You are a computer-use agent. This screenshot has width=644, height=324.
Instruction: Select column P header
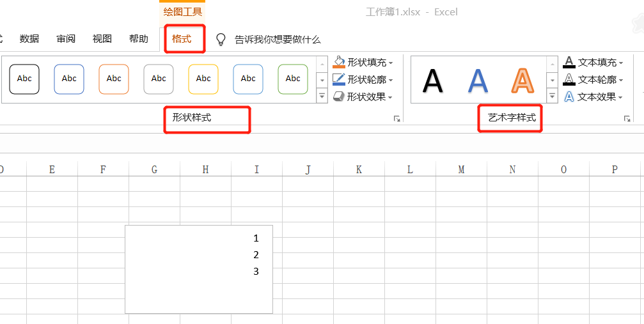tap(615, 169)
